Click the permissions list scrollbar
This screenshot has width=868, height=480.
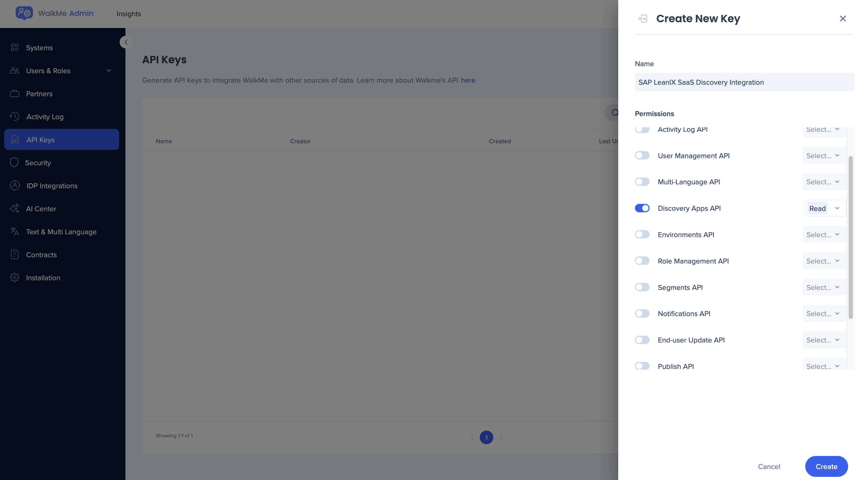(x=850, y=237)
